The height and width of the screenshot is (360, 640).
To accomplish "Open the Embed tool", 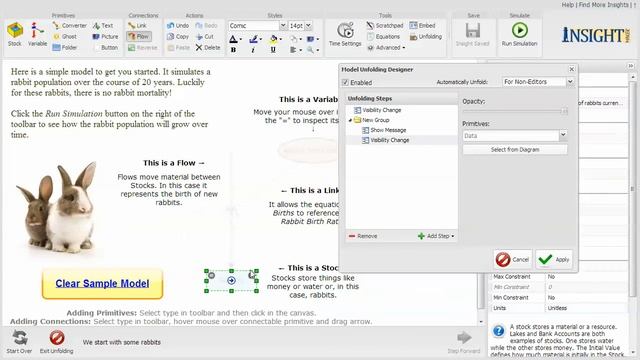I will [422, 25].
